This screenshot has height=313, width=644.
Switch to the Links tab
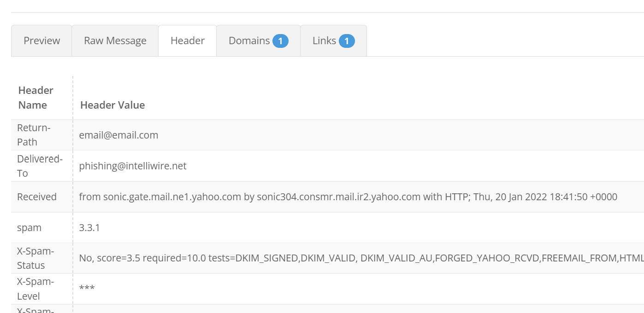coord(324,41)
